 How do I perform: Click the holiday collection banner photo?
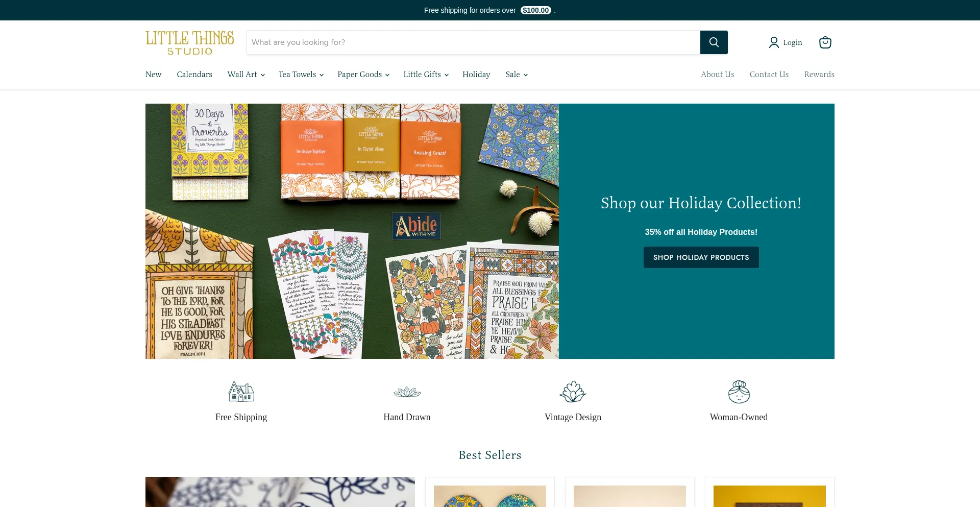point(352,231)
